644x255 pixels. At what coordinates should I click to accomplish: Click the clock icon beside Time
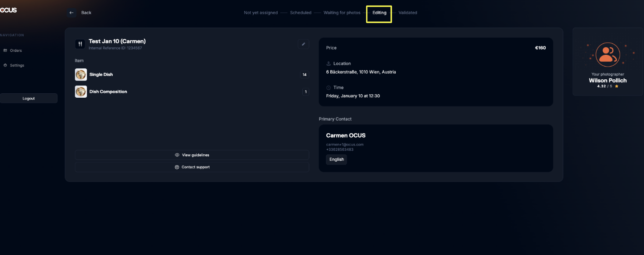[x=329, y=88]
